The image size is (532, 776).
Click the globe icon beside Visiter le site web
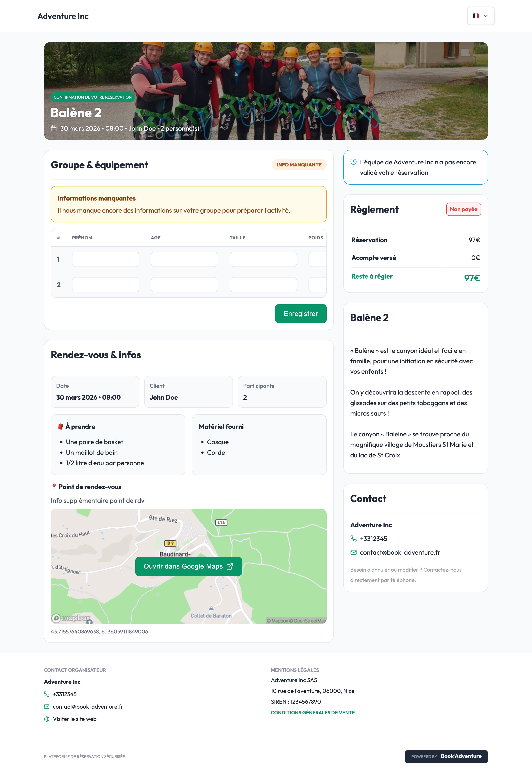(x=47, y=719)
